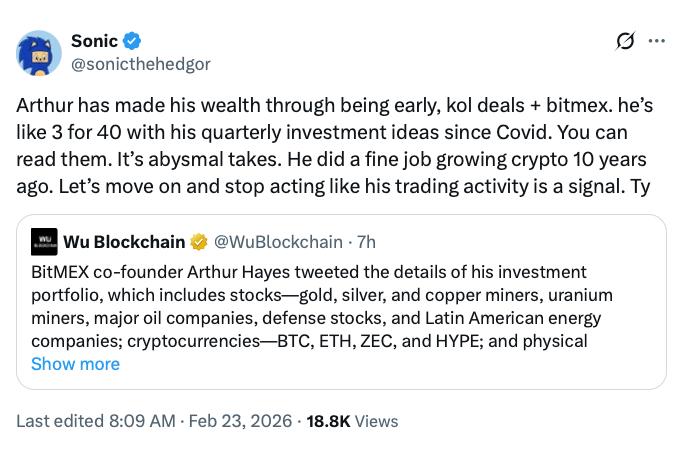The width and height of the screenshot is (682, 451).
Task: Click the 18.8K view count number
Action: [x=327, y=421]
